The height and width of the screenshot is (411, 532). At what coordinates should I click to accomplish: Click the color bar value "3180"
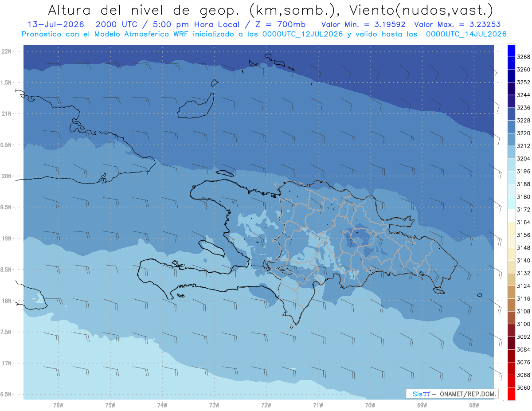[524, 197]
